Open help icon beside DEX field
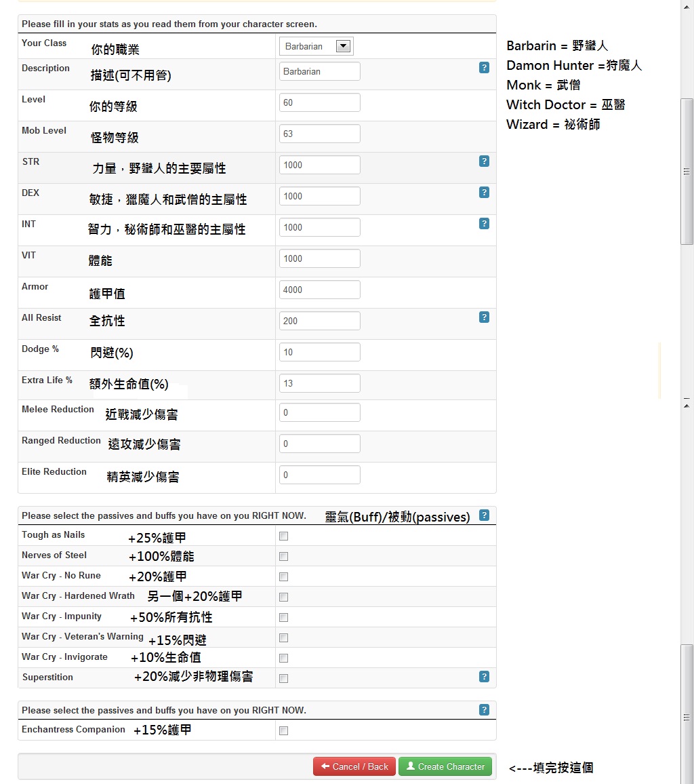Viewport: 694px width, 784px height. [x=484, y=193]
